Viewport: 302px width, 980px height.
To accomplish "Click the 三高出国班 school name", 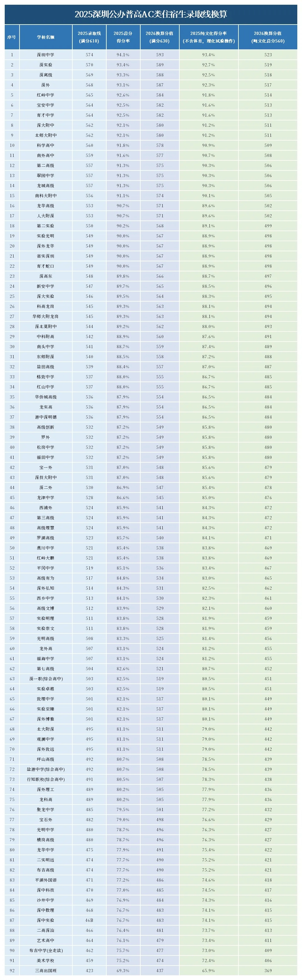I will click(x=46, y=971).
